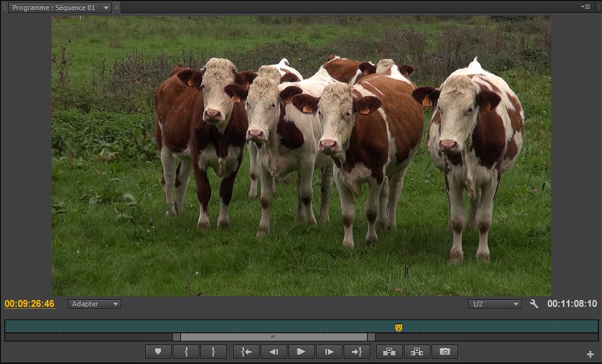
Task: Play the sequence
Action: (302, 351)
